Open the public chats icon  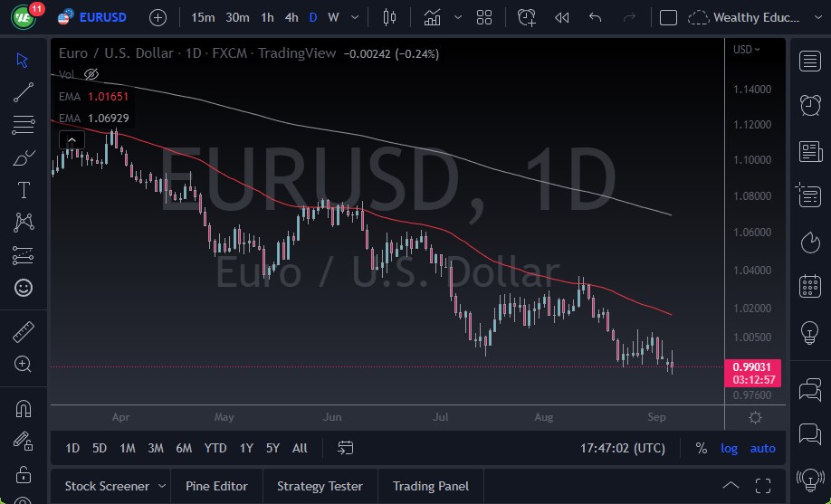pos(810,391)
